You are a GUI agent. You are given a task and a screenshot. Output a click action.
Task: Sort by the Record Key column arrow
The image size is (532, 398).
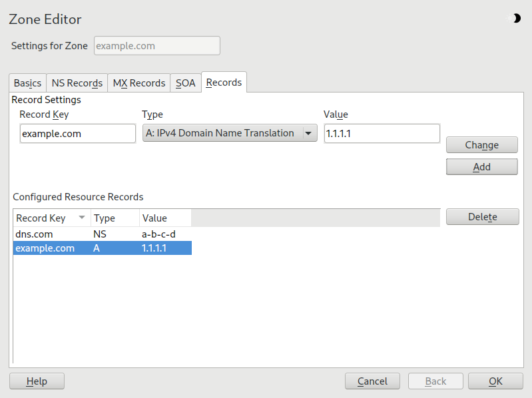tap(82, 218)
